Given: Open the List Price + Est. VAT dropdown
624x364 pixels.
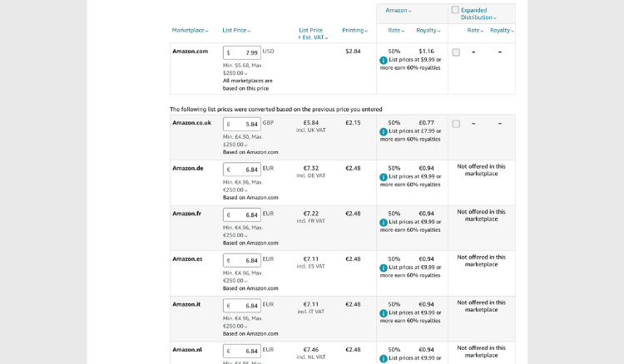Looking at the screenshot, I should click(312, 34).
